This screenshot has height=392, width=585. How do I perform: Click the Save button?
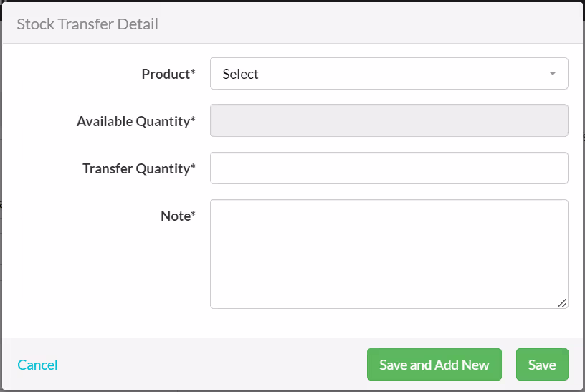[542, 364]
